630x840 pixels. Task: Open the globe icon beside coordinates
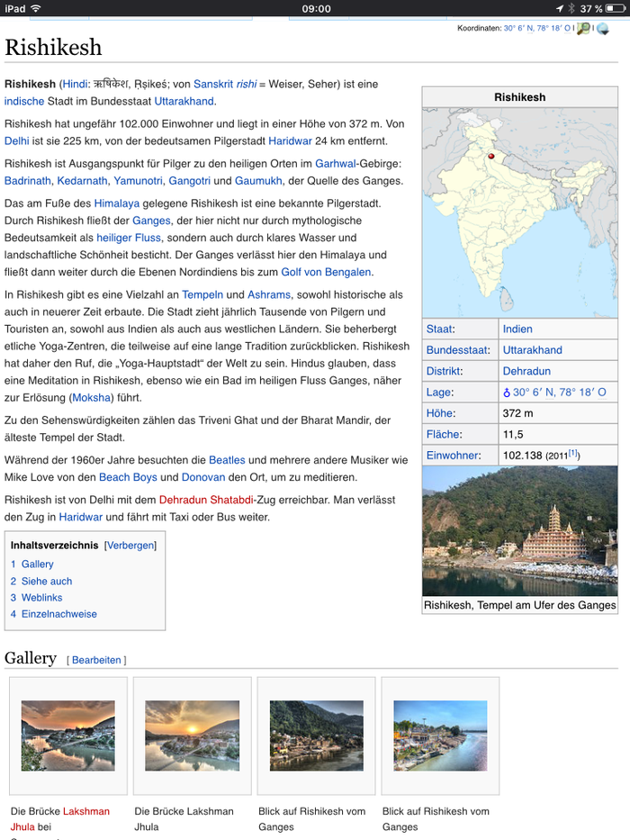click(603, 29)
